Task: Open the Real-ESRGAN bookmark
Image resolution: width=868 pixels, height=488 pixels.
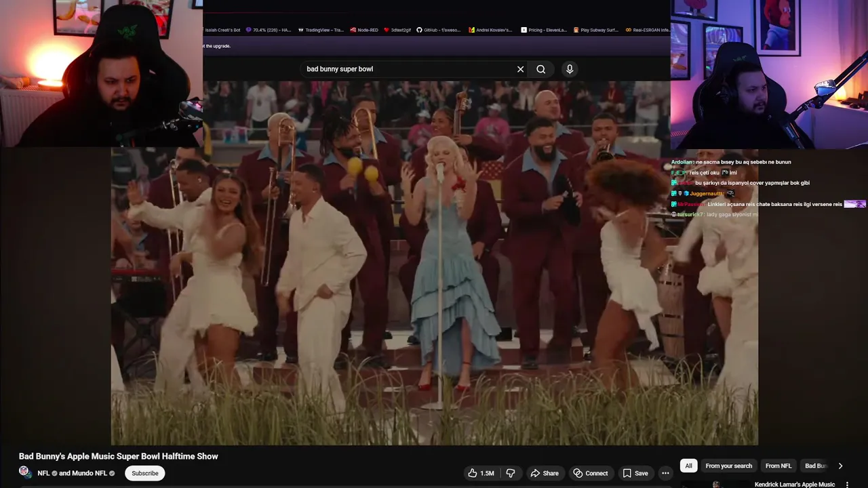Action: tap(648, 30)
